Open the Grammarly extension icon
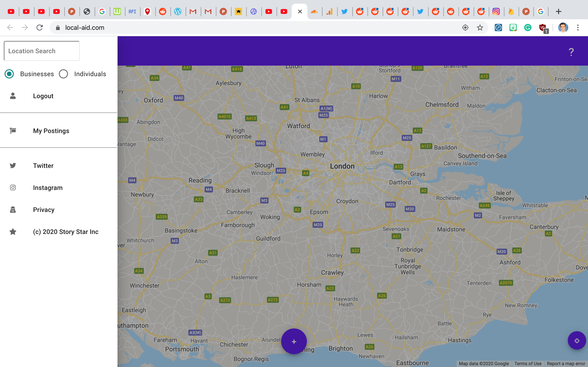This screenshot has width=588, height=367. (x=528, y=28)
